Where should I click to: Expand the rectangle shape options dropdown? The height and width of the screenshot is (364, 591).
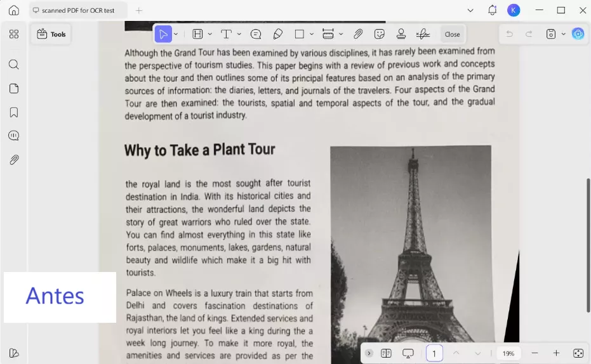312,34
